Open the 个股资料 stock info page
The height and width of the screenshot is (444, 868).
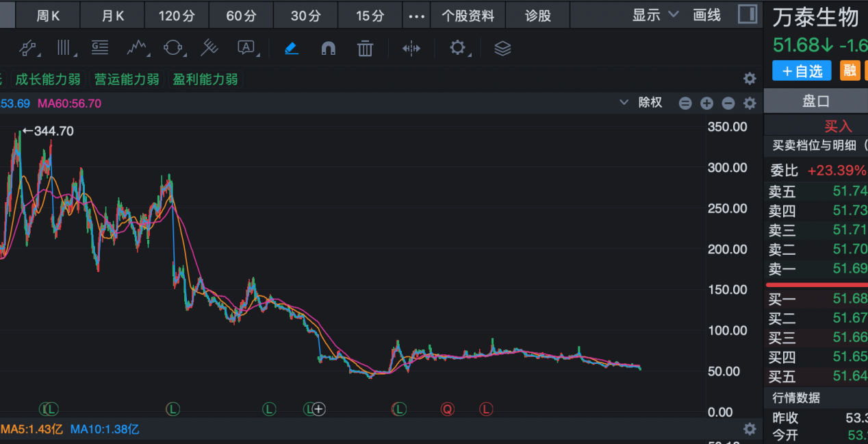tap(468, 15)
